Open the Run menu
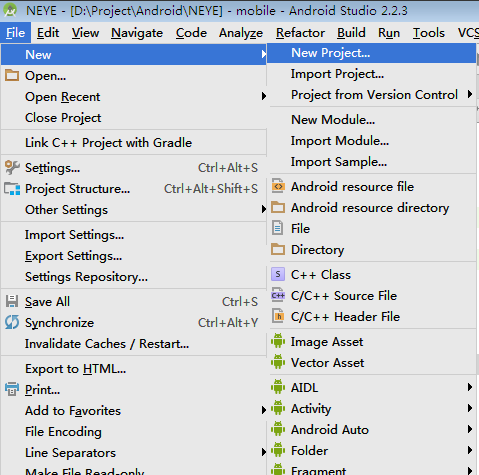The height and width of the screenshot is (475, 479). click(389, 33)
